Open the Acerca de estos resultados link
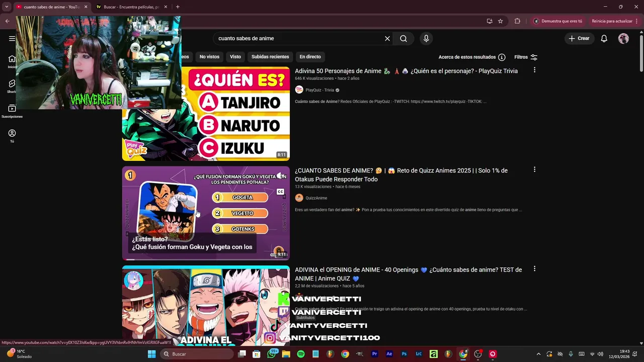This screenshot has width=644, height=362. (x=467, y=57)
